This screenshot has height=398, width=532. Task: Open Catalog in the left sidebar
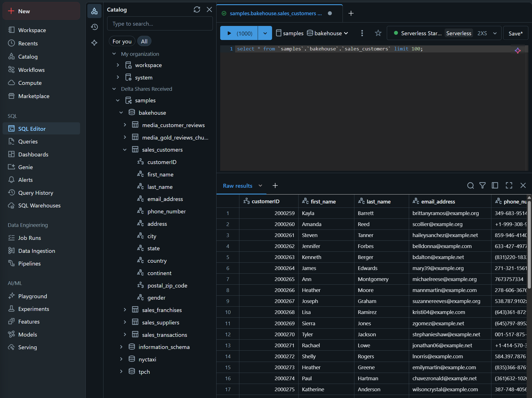coord(41,57)
